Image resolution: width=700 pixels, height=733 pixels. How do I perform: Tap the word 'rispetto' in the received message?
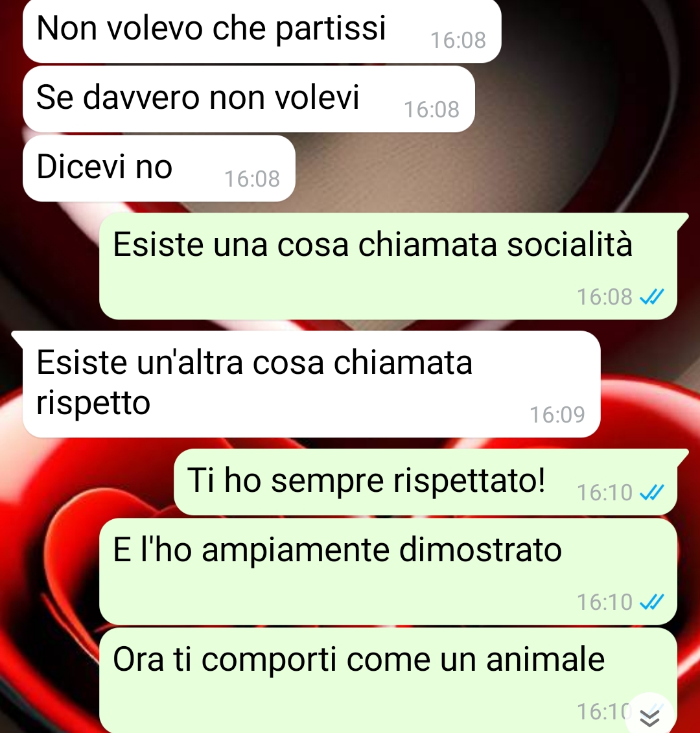click(x=93, y=403)
